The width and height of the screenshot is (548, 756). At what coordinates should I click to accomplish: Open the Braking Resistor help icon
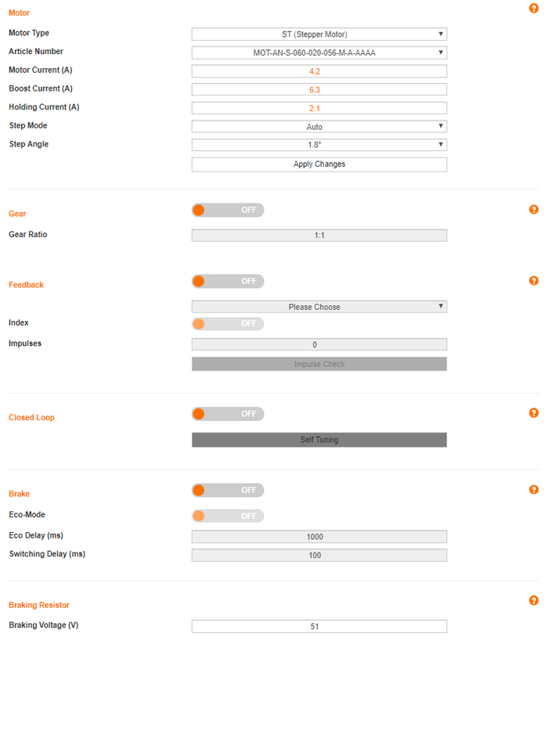pyautogui.click(x=534, y=601)
